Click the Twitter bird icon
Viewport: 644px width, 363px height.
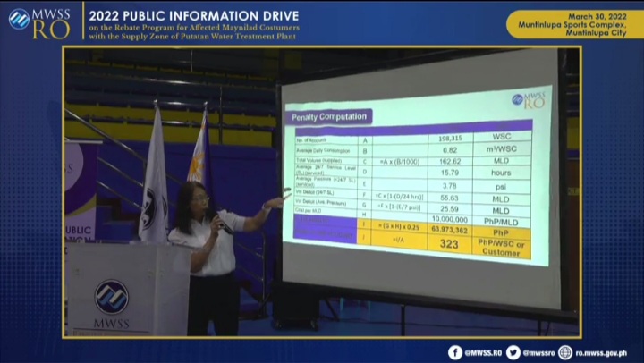coord(513,352)
